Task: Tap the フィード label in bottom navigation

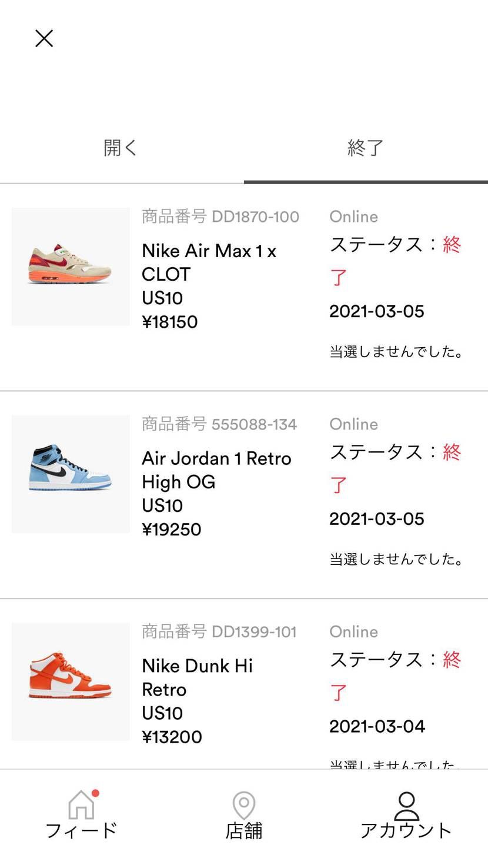Action: tap(81, 830)
